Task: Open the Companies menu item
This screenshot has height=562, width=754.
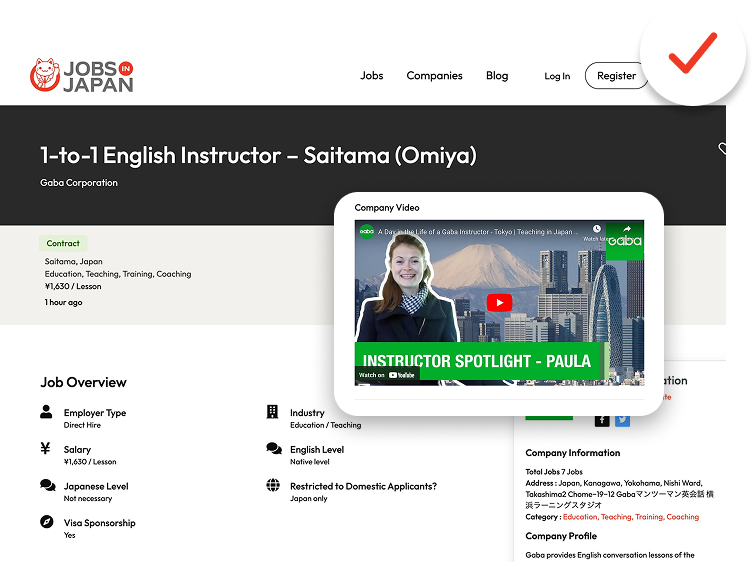Action: point(434,75)
